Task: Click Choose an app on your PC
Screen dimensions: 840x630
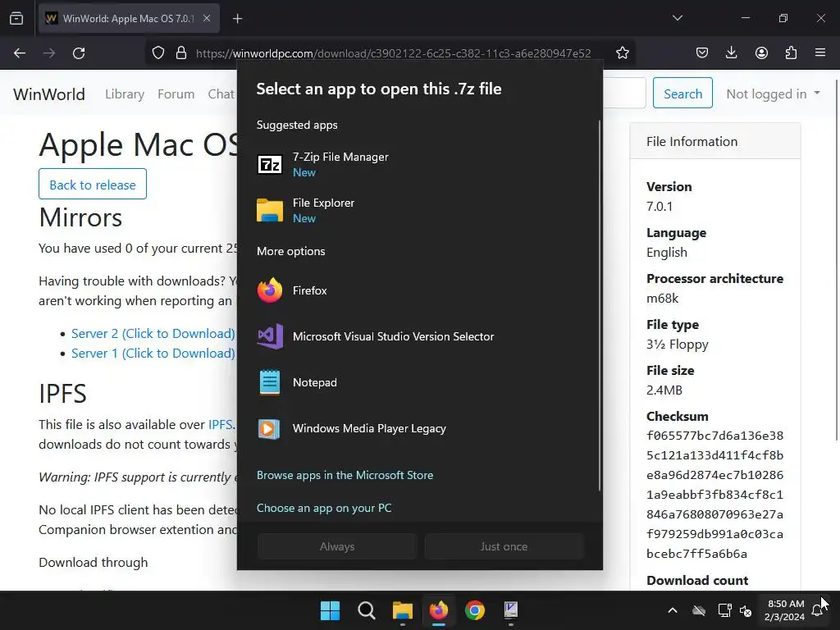Action: click(x=324, y=508)
